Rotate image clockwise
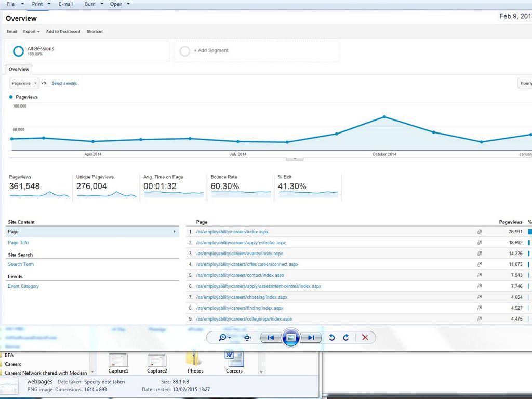This screenshot has height=399, width=532. click(x=346, y=338)
